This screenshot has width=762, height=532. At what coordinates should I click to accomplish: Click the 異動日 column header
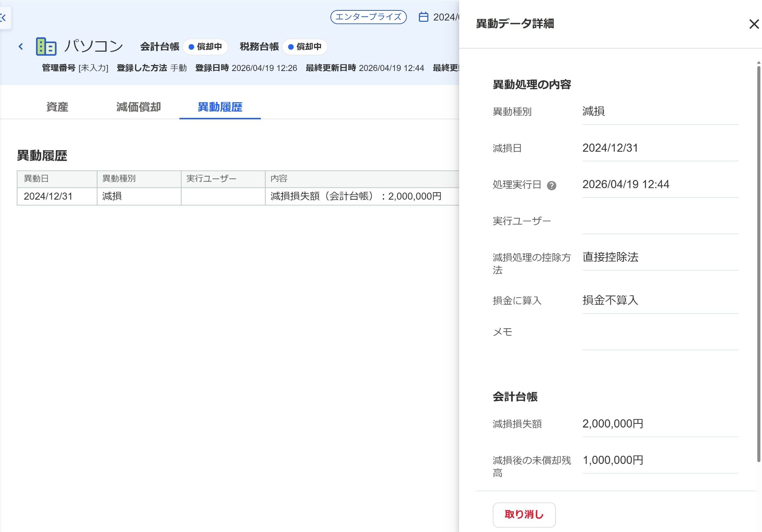click(x=57, y=179)
